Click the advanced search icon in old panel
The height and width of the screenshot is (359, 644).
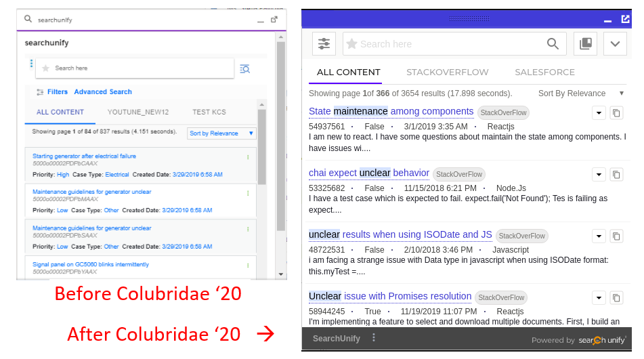pyautogui.click(x=244, y=68)
